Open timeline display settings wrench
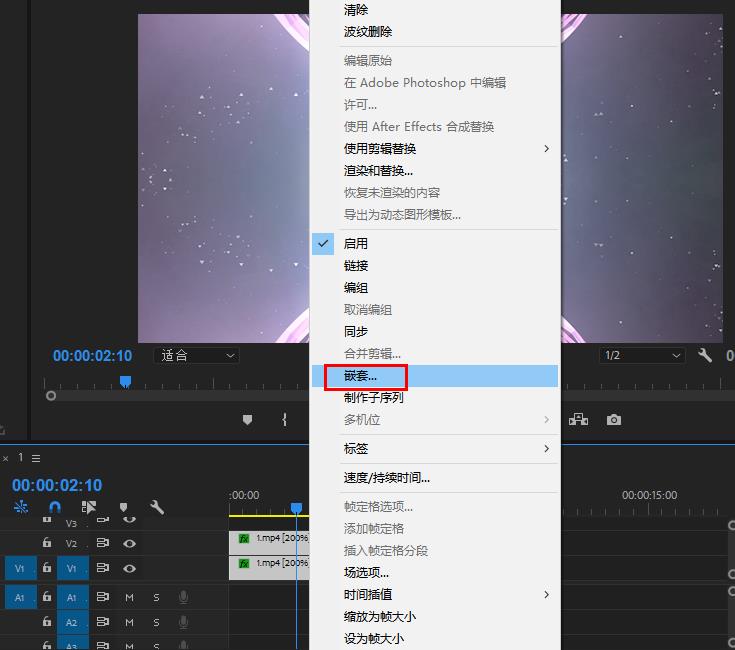Viewport: 735px width, 650px height. pos(157,507)
